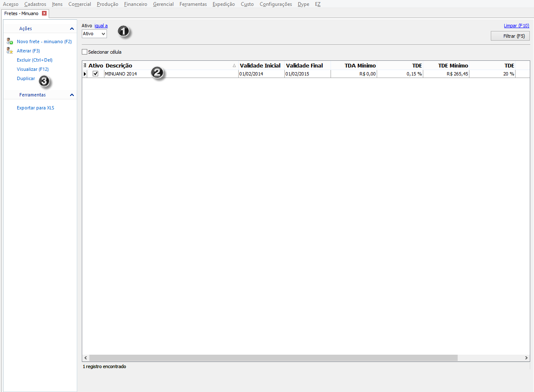534x392 pixels.
Task: Click the 'igual a' filter operator link
Action: (101, 26)
